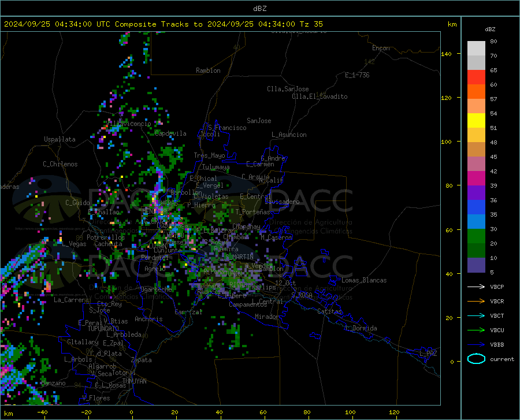The image size is (520, 420).
Task: Click the 'Zapata' map label
Action: [142, 360]
